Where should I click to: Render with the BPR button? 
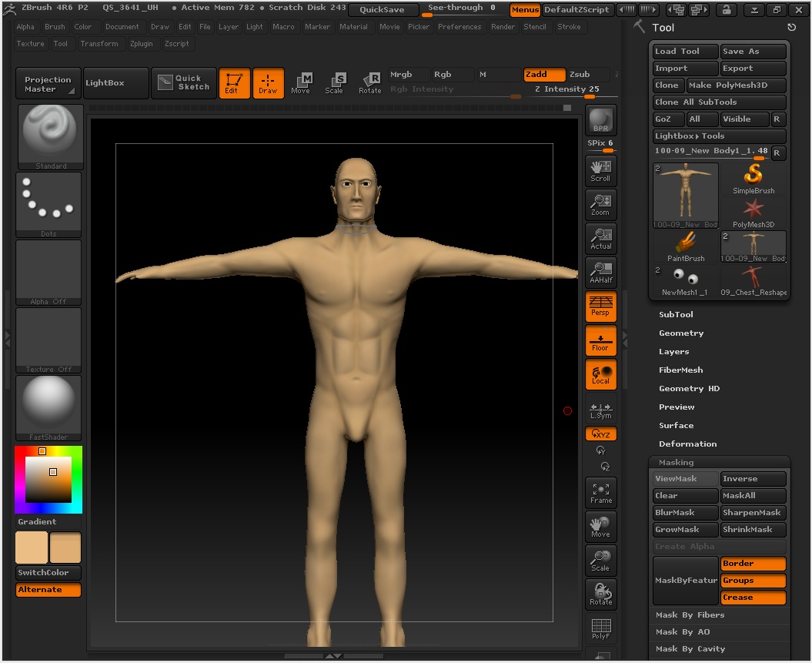(x=600, y=120)
